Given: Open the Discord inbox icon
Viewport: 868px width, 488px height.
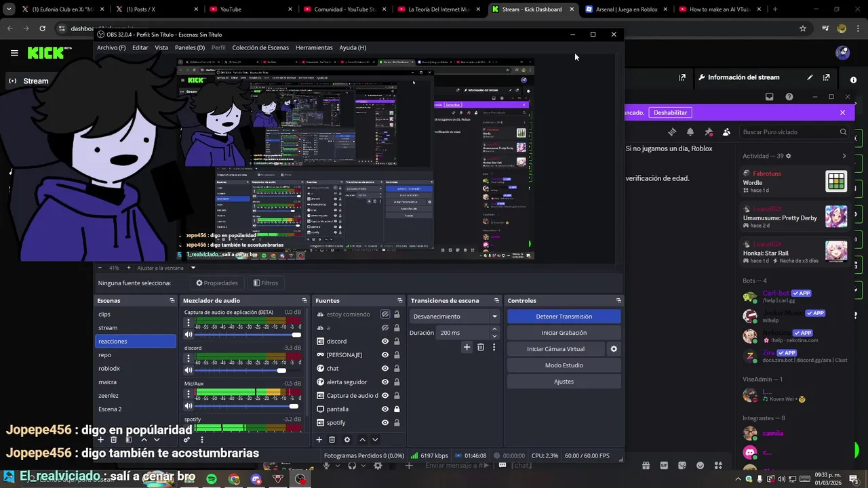Looking at the screenshot, I should point(769,97).
